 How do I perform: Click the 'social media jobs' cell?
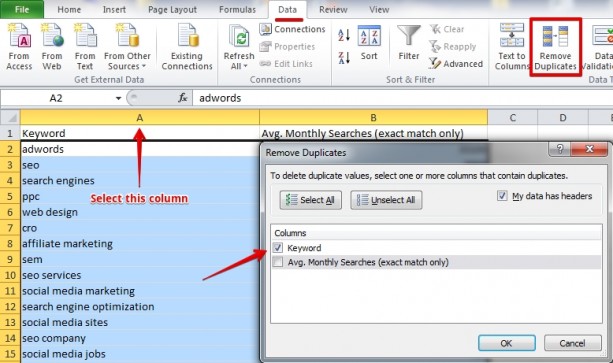tap(140, 354)
